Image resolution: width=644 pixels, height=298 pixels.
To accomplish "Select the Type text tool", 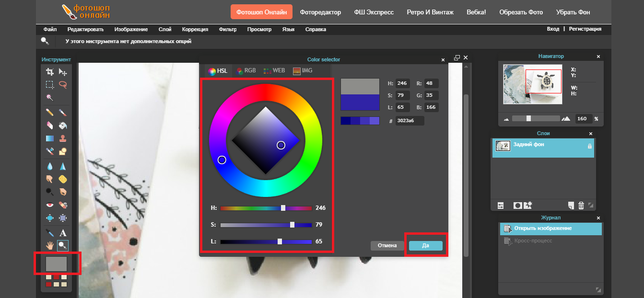I will coord(63,233).
